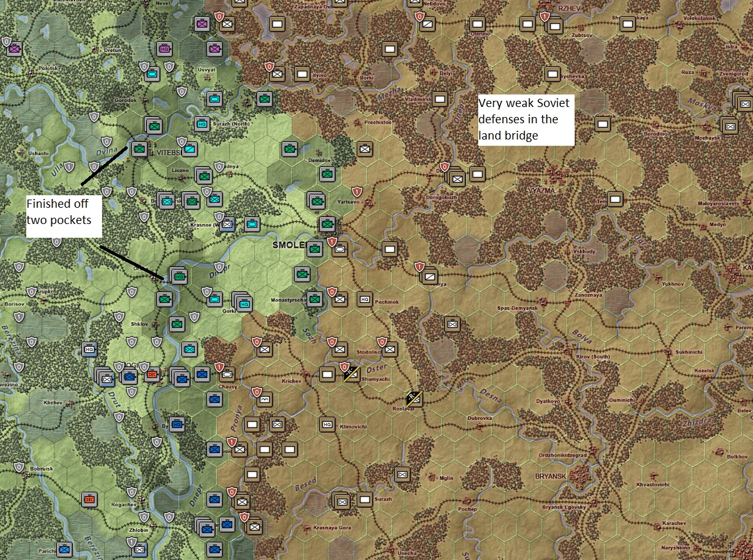Viewport: 753px width, 560px height.
Task: Click the Bobruisk town label
Action: (x=41, y=468)
